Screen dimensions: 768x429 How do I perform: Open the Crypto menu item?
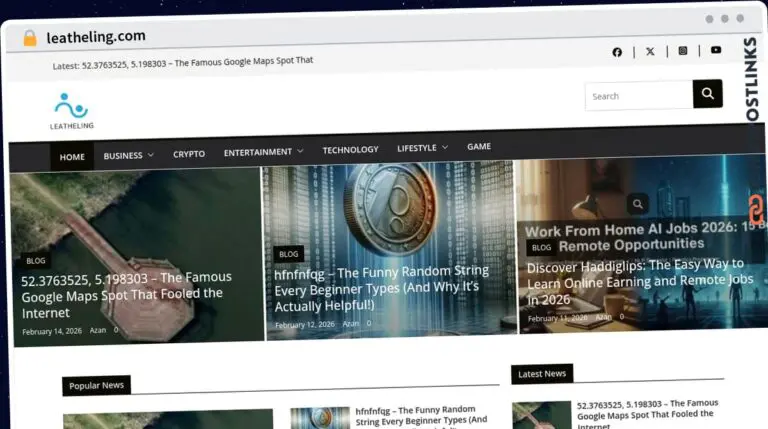[x=189, y=154]
